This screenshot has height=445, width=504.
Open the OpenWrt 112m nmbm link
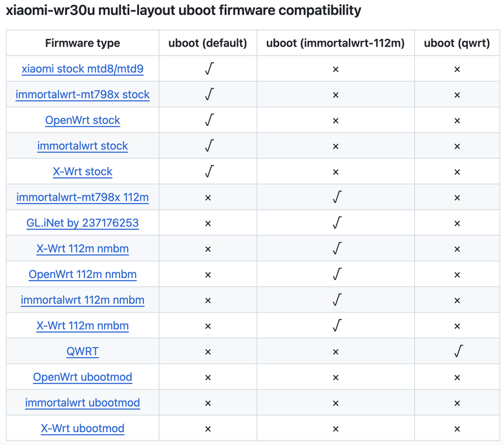coord(82,274)
